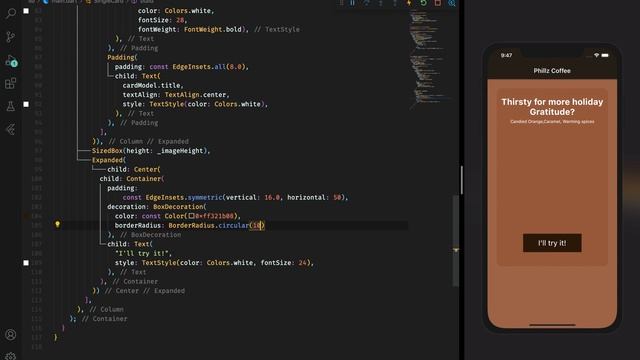
Task: Open the inline 0xff321b08 color swatch
Action: (191, 216)
